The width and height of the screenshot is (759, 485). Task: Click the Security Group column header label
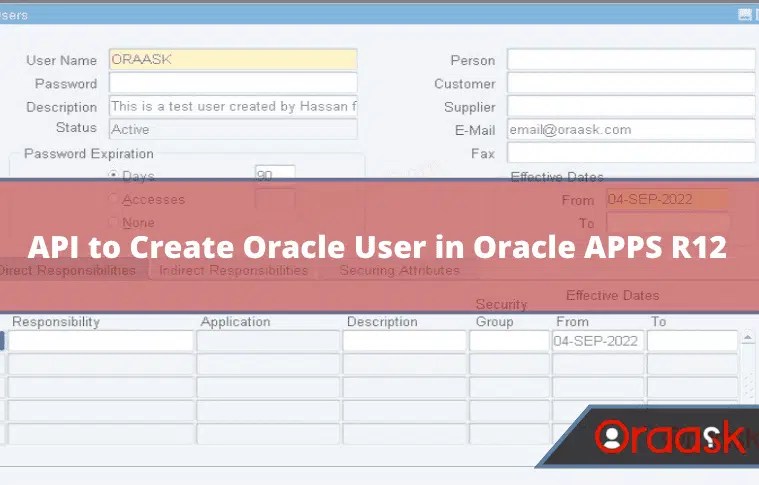point(501,313)
